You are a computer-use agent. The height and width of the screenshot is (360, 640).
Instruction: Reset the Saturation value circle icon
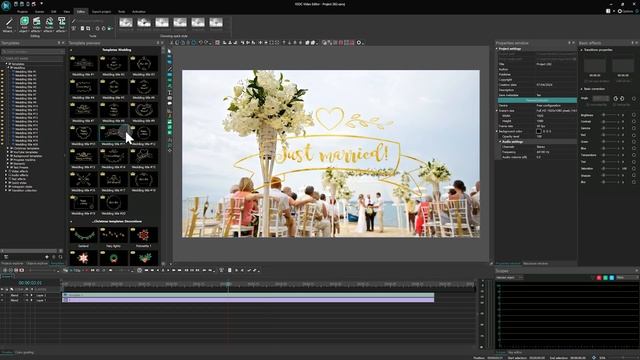coord(634,169)
